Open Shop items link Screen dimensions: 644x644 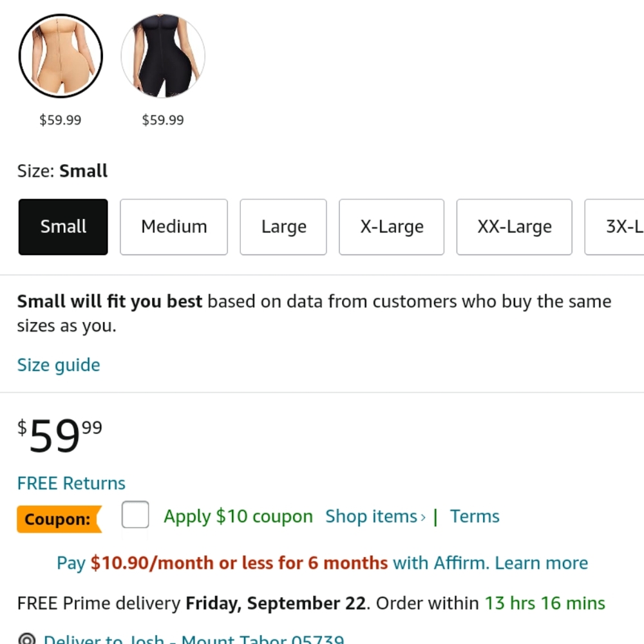point(372,516)
